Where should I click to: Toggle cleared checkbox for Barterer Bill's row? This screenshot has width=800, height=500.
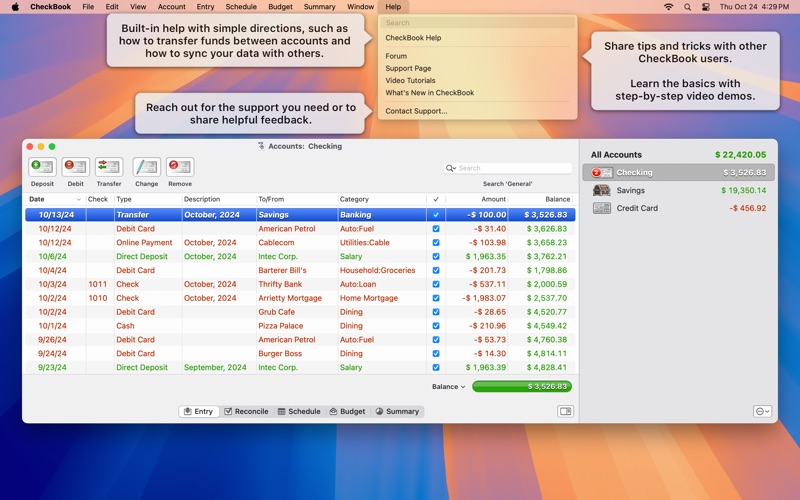pyautogui.click(x=436, y=270)
